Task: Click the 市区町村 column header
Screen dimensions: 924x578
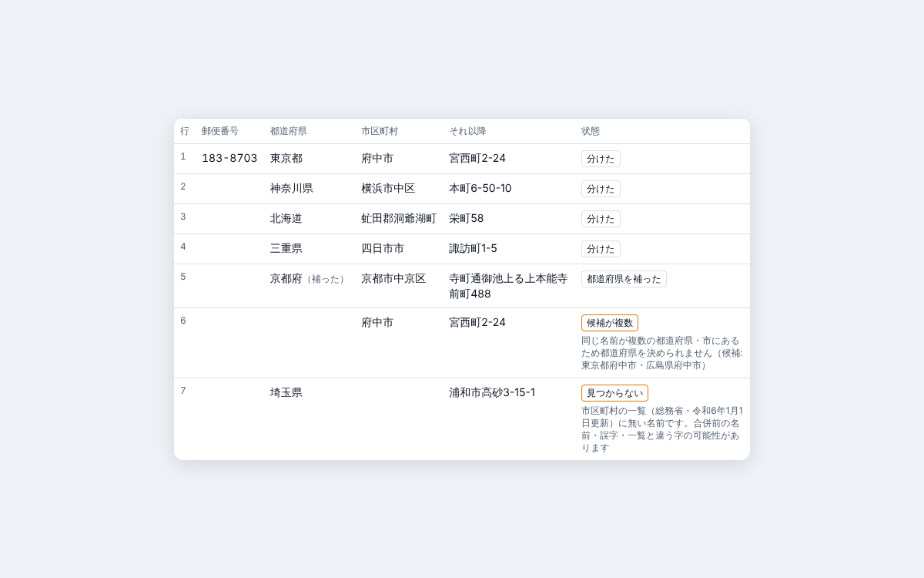Action: 380,131
